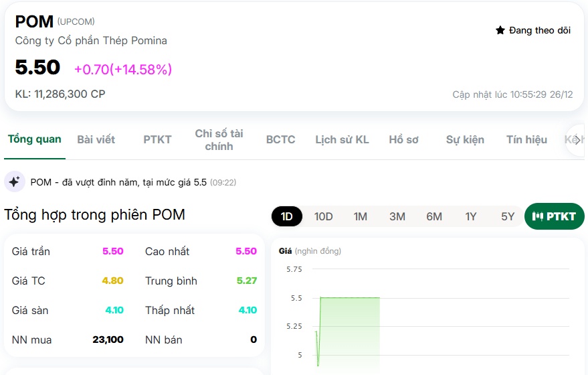The height and width of the screenshot is (375, 588).
Task: Click the Giá (nghìn đồng) chart label
Action: (310, 251)
